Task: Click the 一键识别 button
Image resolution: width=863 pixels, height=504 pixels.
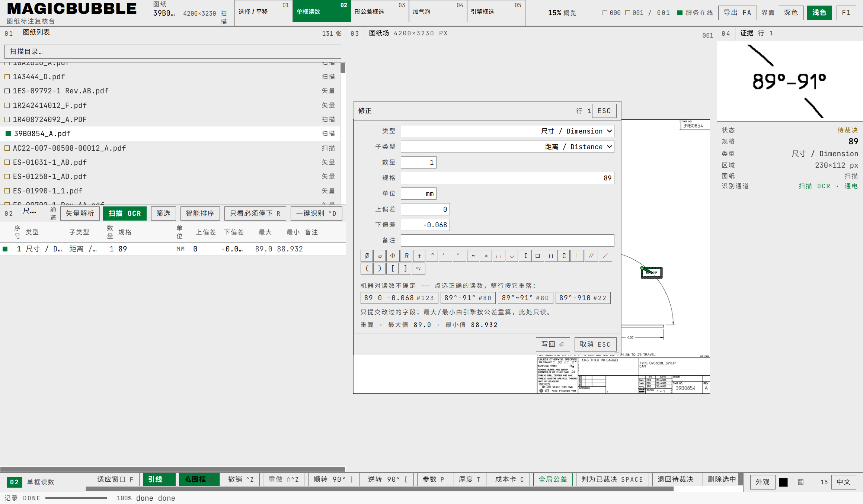Action: pos(316,214)
